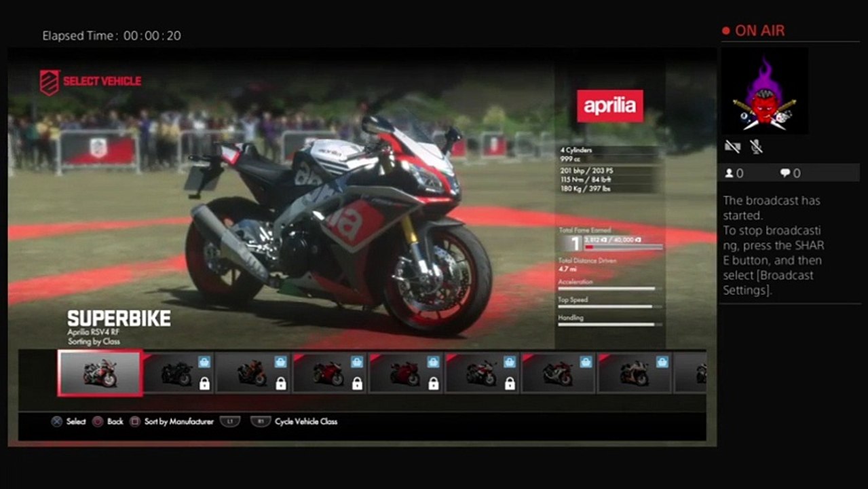
Task: Click the Elapsed Time counter
Action: (x=112, y=36)
